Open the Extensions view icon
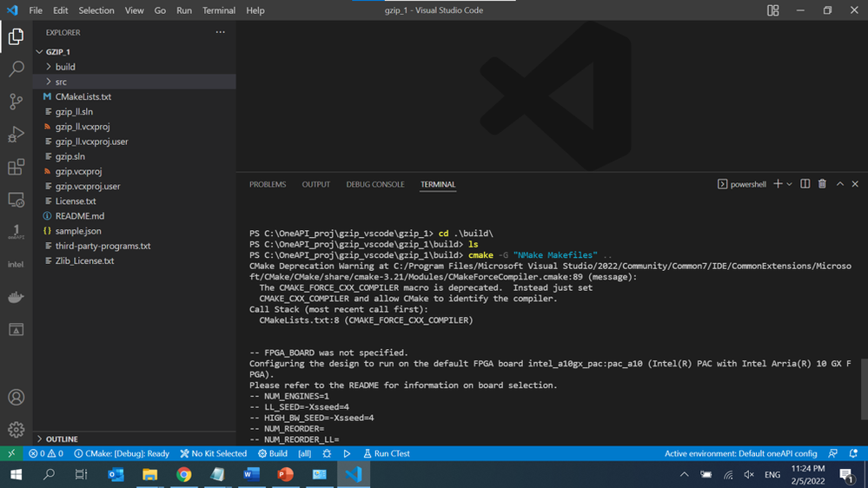 (x=16, y=167)
